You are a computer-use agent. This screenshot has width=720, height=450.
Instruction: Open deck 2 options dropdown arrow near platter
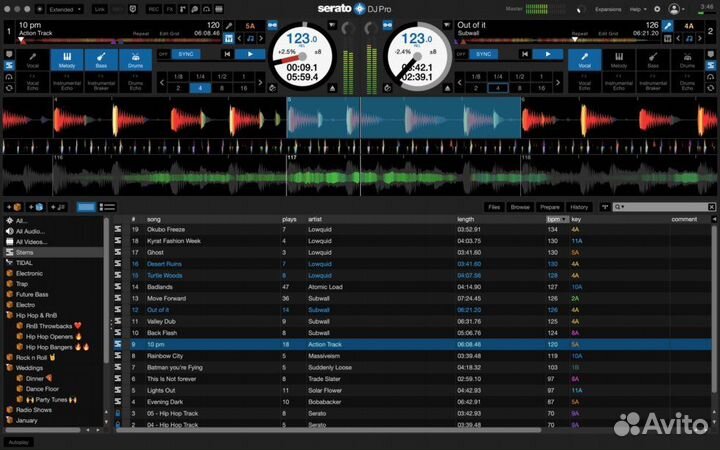coord(447,25)
